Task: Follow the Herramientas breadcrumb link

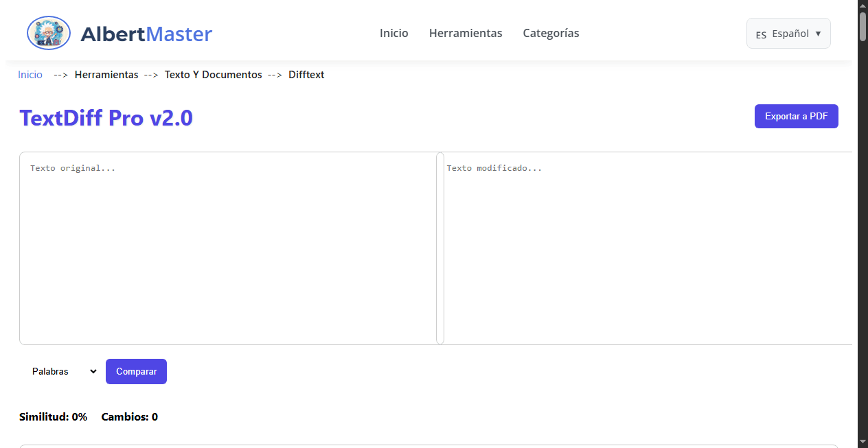Action: 106,74
